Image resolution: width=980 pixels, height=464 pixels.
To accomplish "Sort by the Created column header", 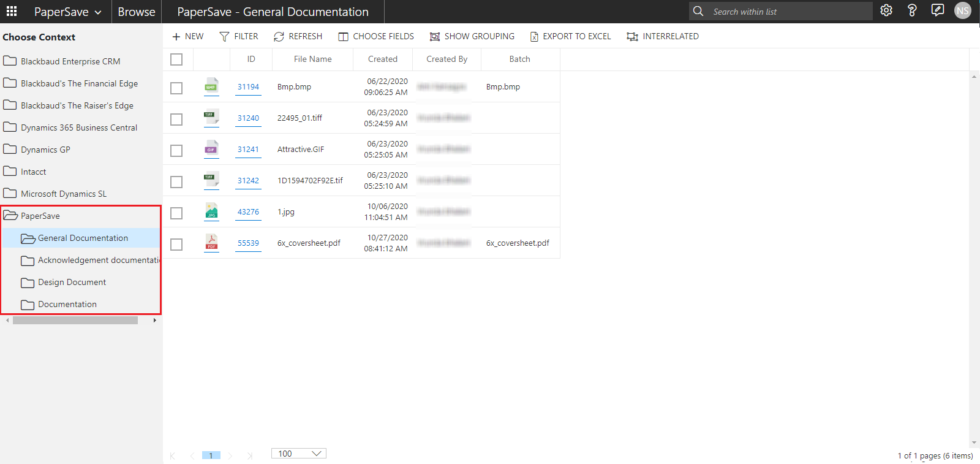I will (x=383, y=59).
